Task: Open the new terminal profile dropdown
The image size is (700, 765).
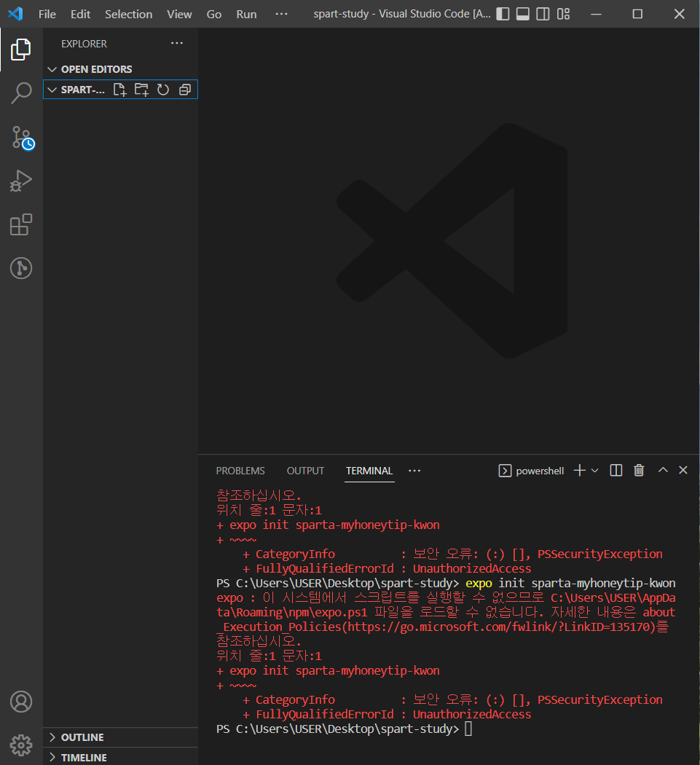Action: tap(594, 471)
